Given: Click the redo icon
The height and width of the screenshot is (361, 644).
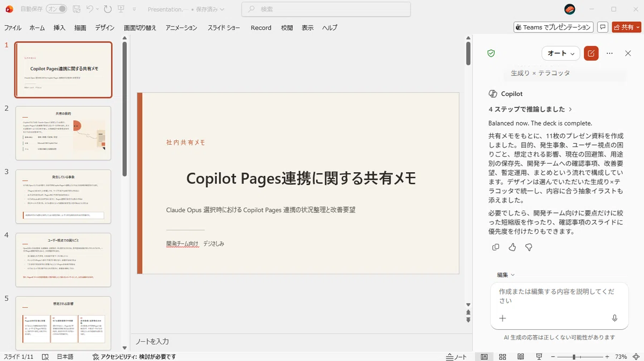Looking at the screenshot, I should pos(108,9).
